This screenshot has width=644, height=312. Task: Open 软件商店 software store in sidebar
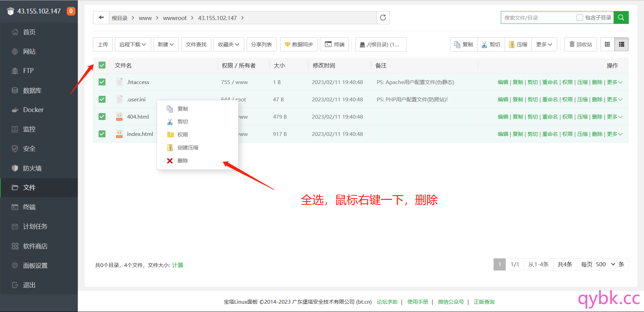tap(39, 246)
